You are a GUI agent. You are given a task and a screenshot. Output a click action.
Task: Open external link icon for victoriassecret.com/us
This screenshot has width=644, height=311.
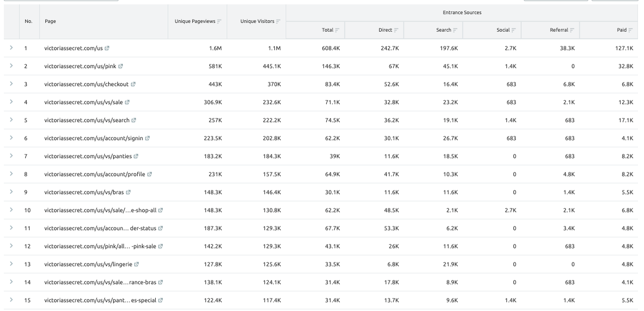pos(107,48)
